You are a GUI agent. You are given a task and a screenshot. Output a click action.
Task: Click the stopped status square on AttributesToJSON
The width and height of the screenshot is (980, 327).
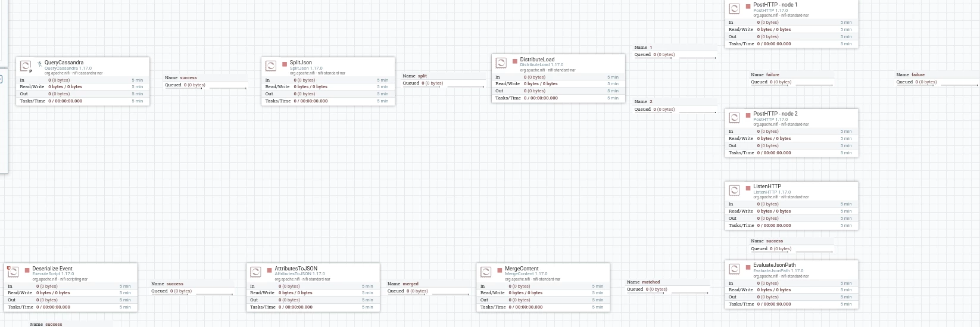click(270, 270)
